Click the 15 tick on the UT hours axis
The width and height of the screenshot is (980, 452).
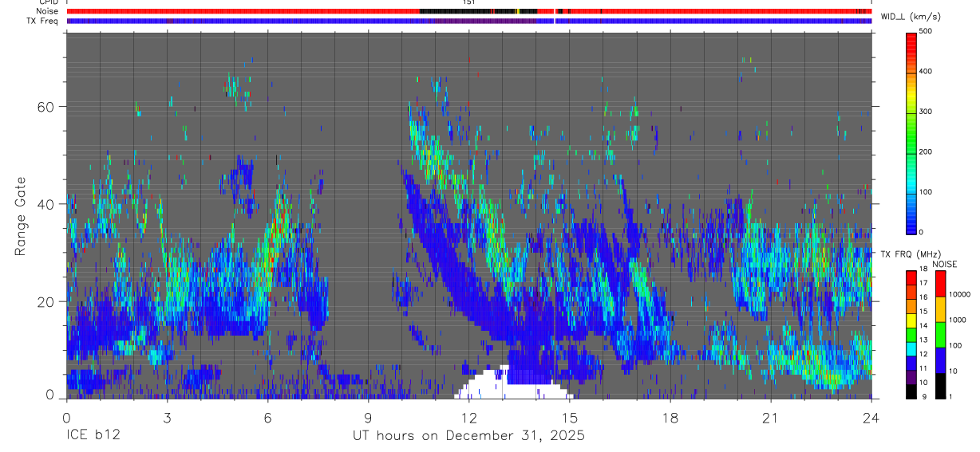click(x=569, y=418)
